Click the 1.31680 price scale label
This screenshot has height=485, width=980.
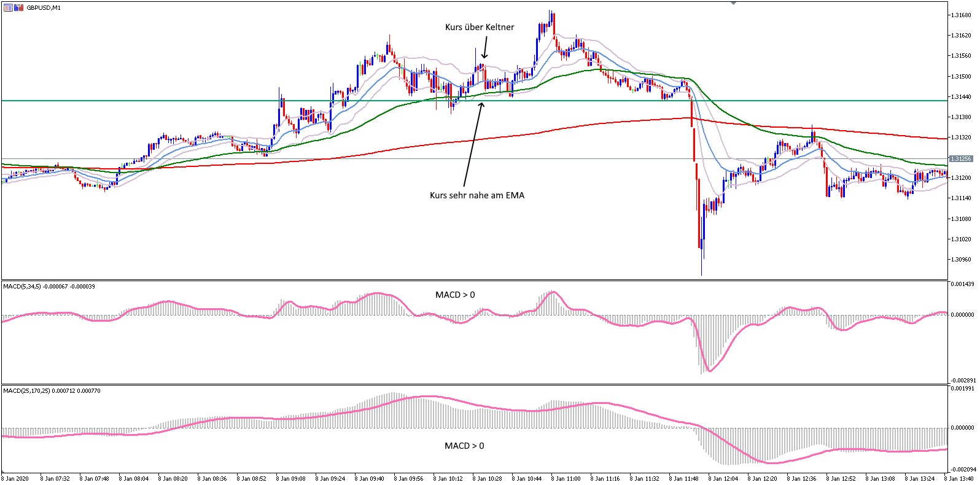(960, 15)
